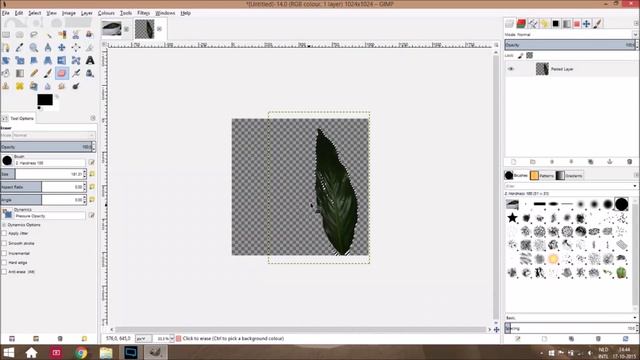Select the Rectangle Select tool
640x360 pixels.
click(6, 35)
